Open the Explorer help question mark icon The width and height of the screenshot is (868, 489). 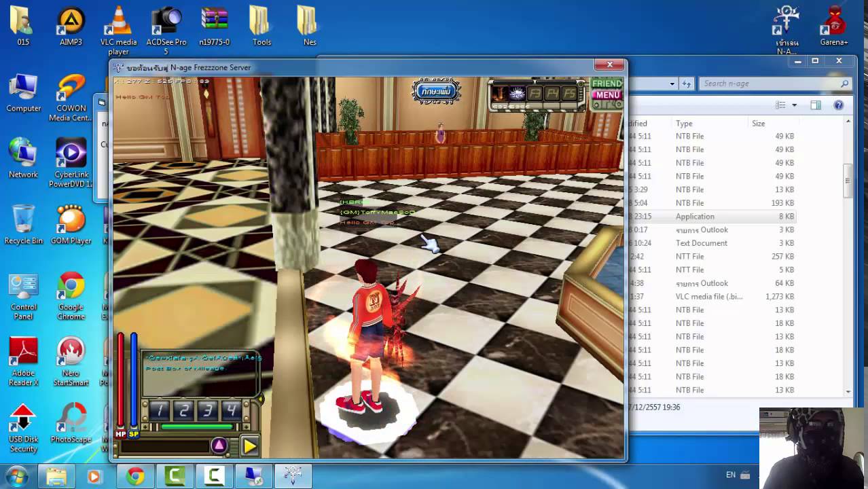tap(838, 105)
